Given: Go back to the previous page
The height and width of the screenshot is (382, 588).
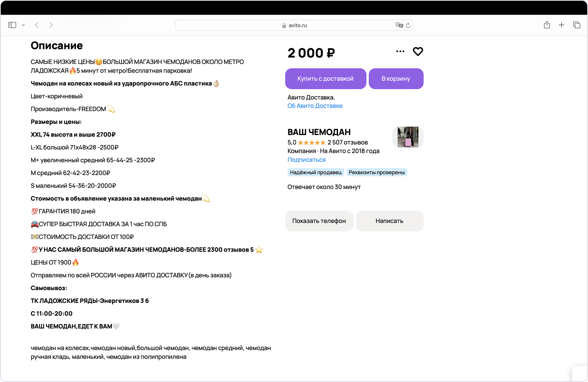Looking at the screenshot, I should click(37, 25).
